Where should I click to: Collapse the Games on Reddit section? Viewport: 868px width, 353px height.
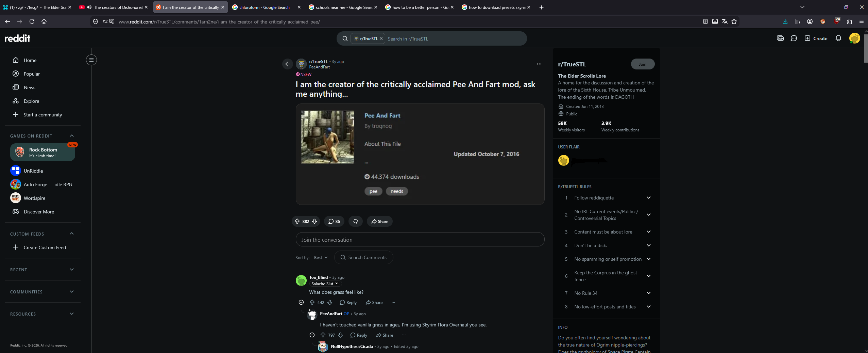[x=72, y=136]
